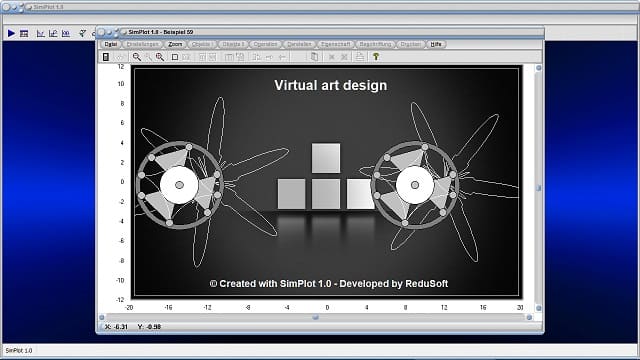Click the magnifier with grid zoom icon

(160, 57)
